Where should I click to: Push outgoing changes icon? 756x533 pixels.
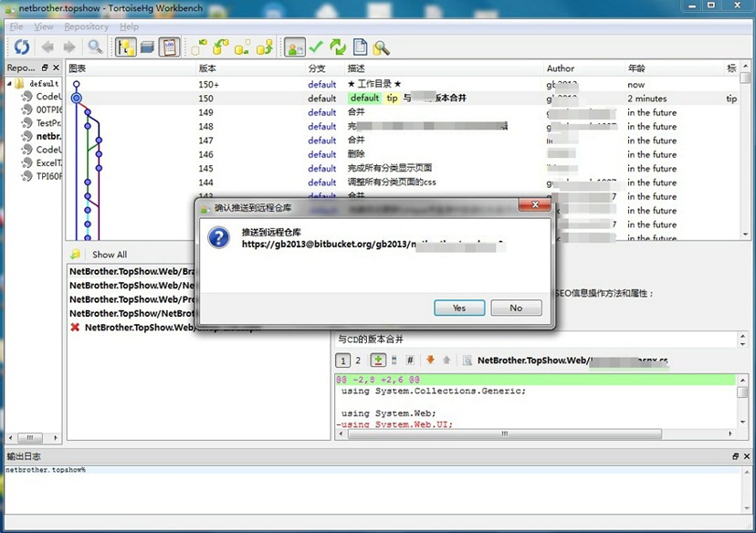[265, 47]
